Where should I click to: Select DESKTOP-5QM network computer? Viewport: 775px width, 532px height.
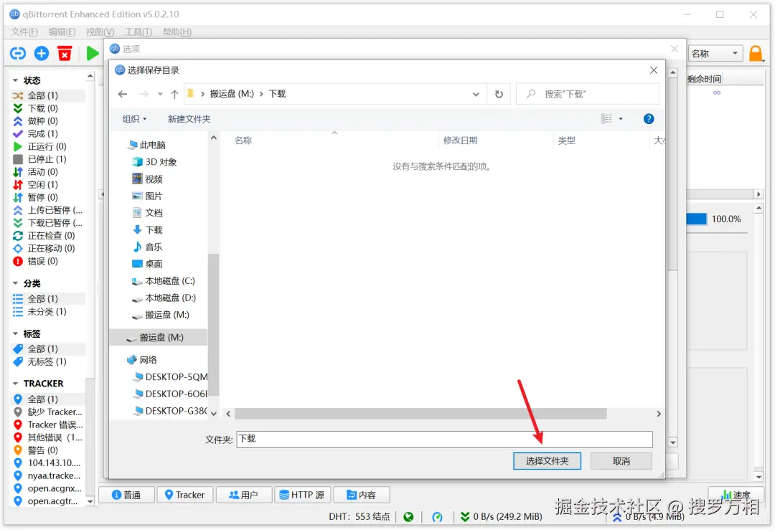click(169, 377)
